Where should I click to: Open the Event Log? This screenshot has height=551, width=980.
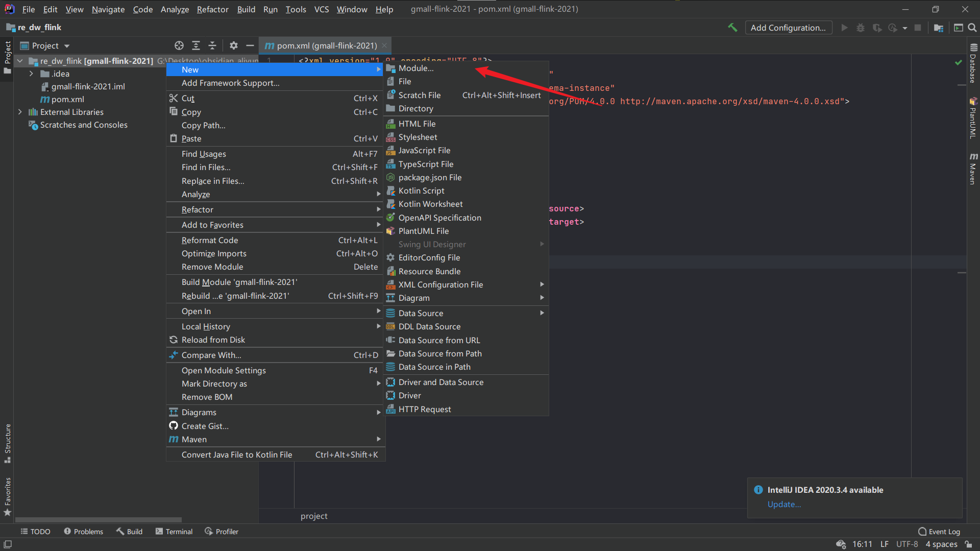click(939, 532)
